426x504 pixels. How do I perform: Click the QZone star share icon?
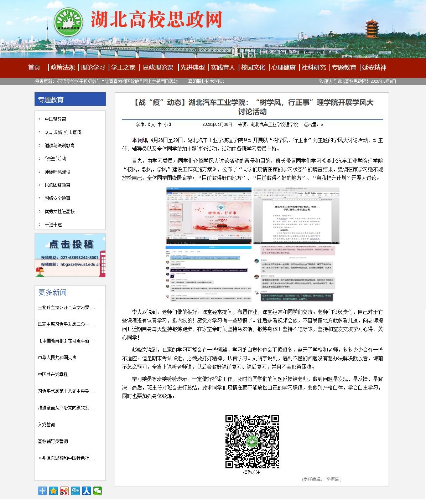53,491
